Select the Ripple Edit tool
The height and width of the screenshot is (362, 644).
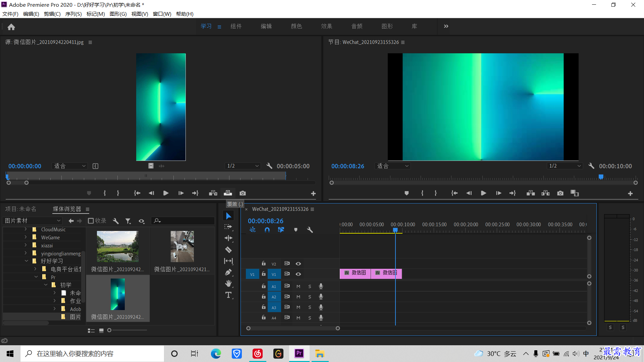click(x=228, y=238)
